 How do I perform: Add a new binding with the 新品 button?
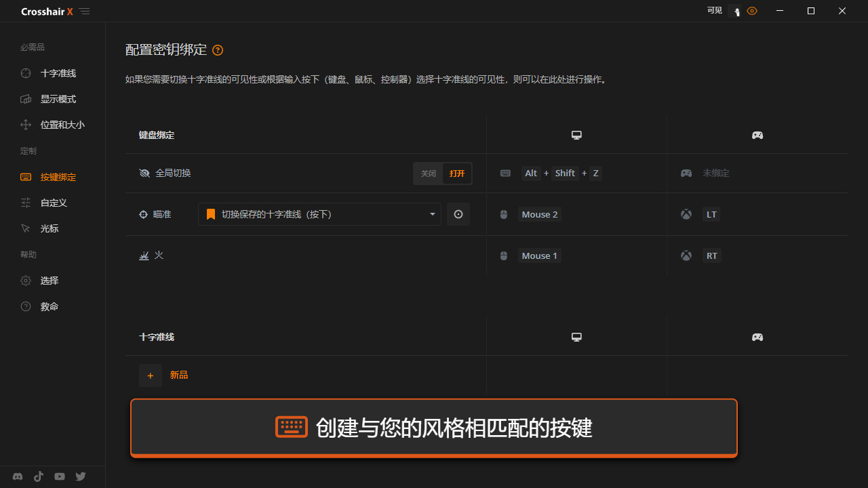click(150, 375)
